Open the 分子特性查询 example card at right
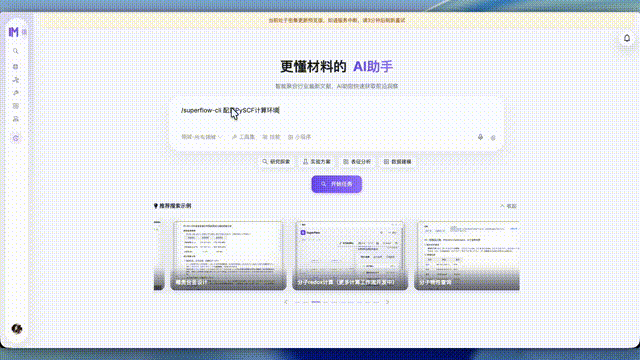The width and height of the screenshot is (640, 360). 467,256
